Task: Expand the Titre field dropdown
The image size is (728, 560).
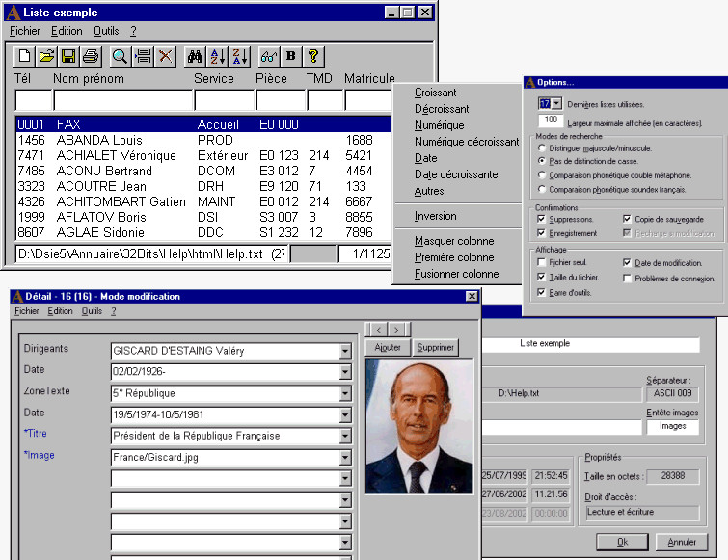Action: [x=345, y=436]
